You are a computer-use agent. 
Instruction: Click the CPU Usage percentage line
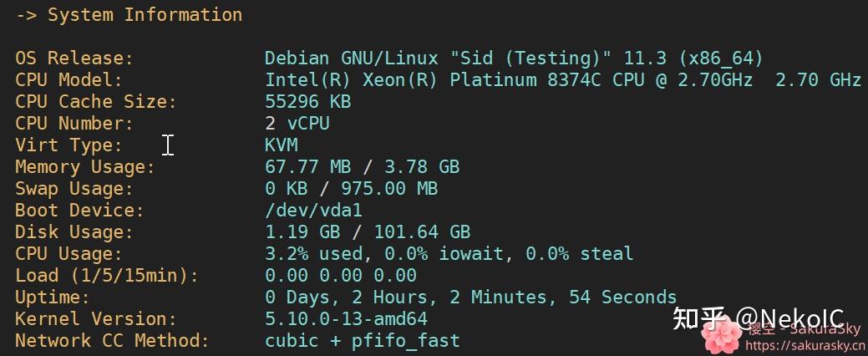pyautogui.click(x=449, y=254)
